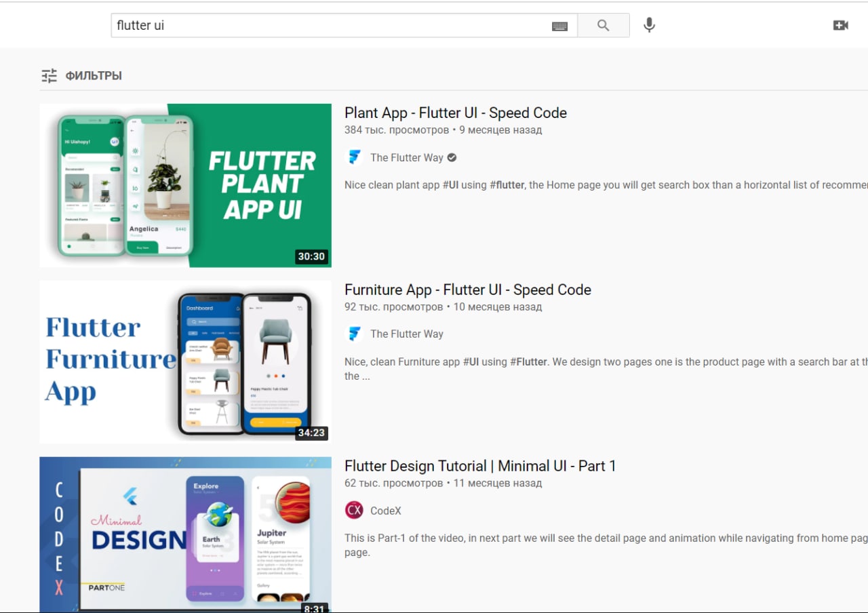Open Furniture App video thumbnail
This screenshot has height=613, width=868.
(x=185, y=362)
